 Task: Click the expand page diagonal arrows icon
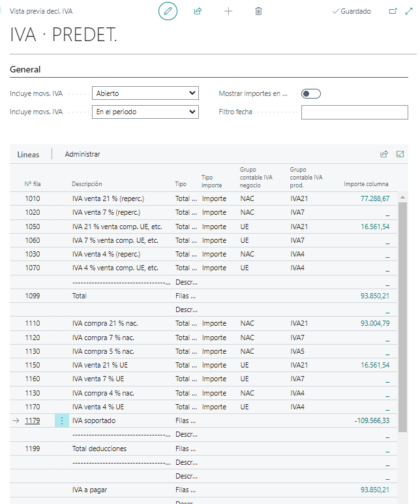tap(410, 11)
